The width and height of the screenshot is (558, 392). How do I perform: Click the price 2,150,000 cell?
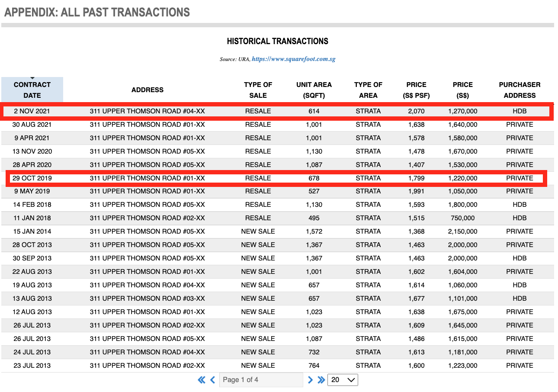pos(463,231)
